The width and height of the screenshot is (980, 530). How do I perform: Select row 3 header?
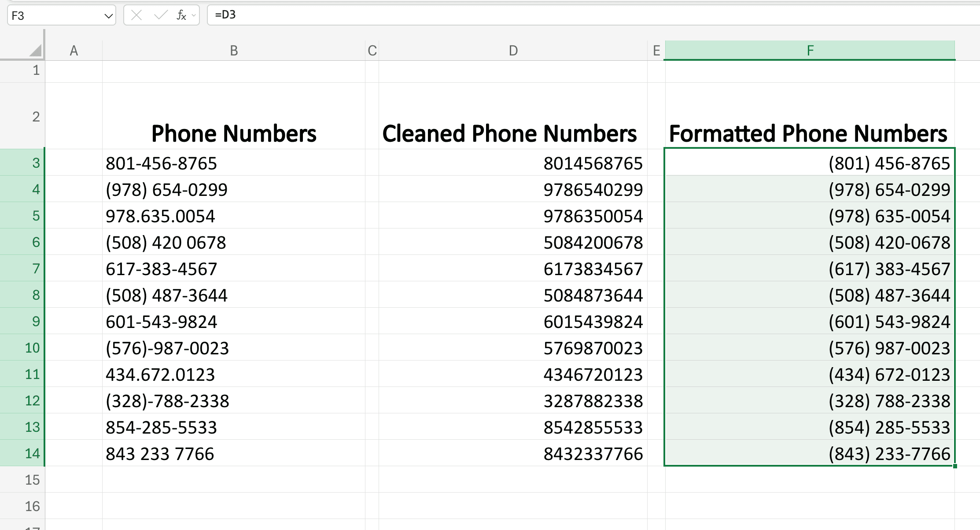pos(23,163)
